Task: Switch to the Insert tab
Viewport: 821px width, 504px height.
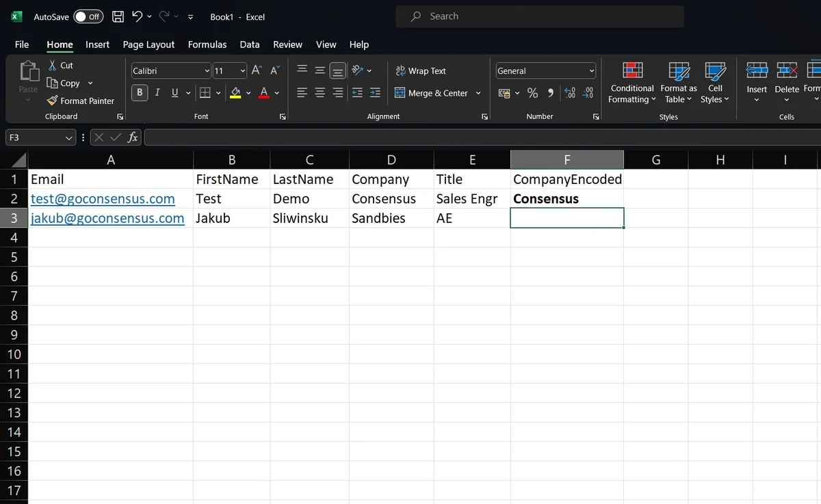Action: (x=97, y=44)
